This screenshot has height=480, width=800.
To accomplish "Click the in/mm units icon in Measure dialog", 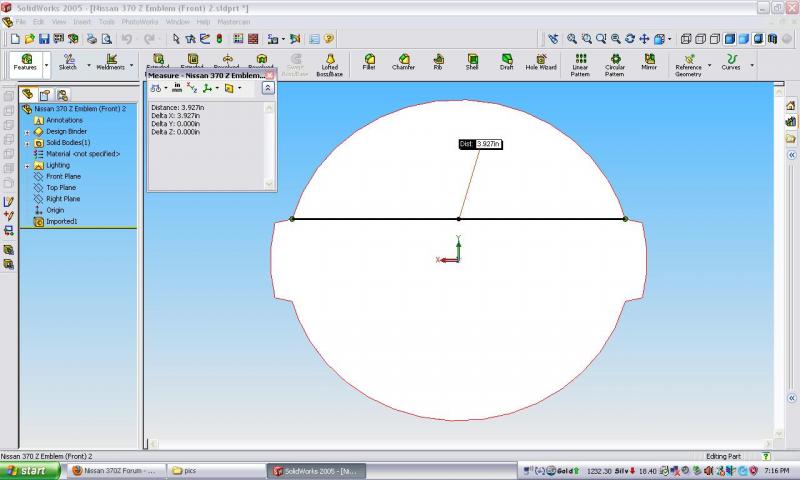I will point(177,88).
